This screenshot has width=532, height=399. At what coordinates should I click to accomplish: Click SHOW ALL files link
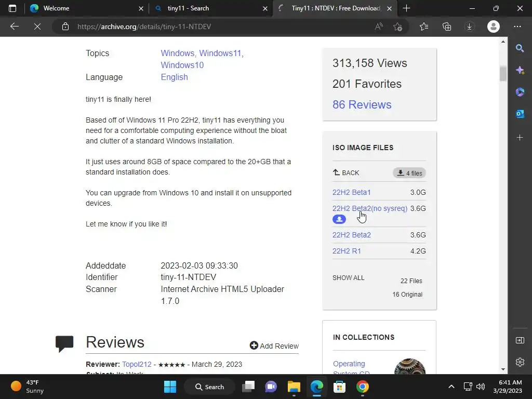click(349, 278)
